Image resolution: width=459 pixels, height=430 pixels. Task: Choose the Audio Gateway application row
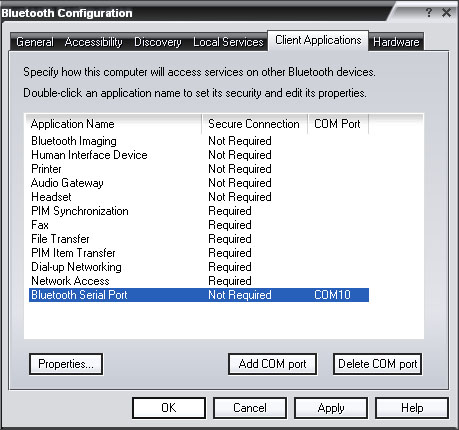(x=199, y=183)
